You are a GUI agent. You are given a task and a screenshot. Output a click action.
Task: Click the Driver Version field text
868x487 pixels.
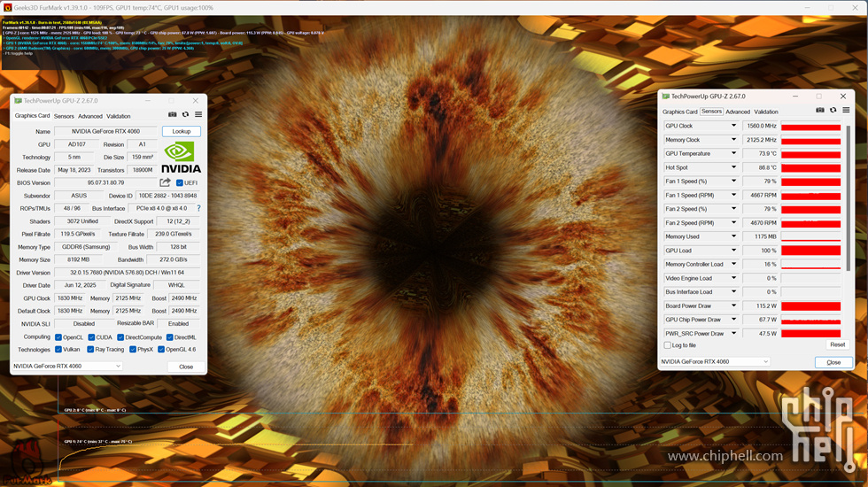pyautogui.click(x=127, y=273)
